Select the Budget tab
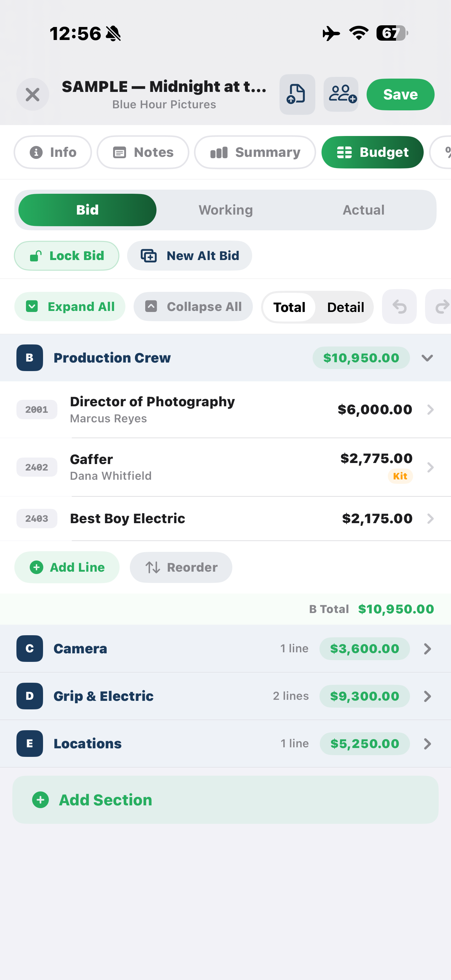Image resolution: width=451 pixels, height=980 pixels. 372,152
